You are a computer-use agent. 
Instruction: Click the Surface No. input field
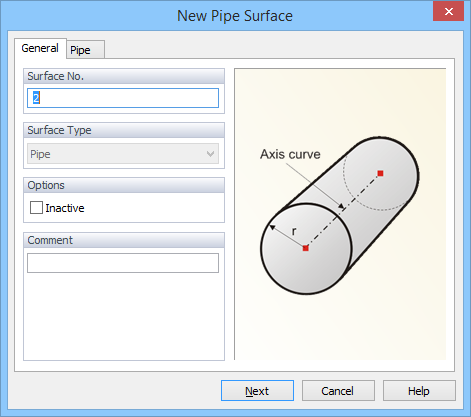[123, 98]
